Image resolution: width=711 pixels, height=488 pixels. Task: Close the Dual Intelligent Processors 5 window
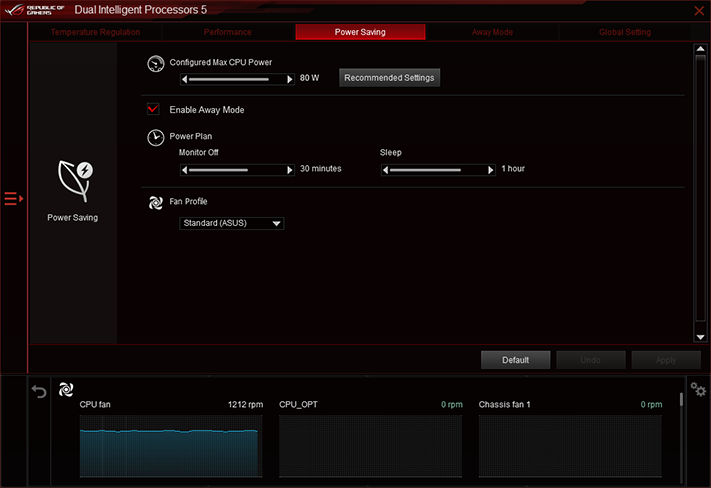click(x=699, y=10)
